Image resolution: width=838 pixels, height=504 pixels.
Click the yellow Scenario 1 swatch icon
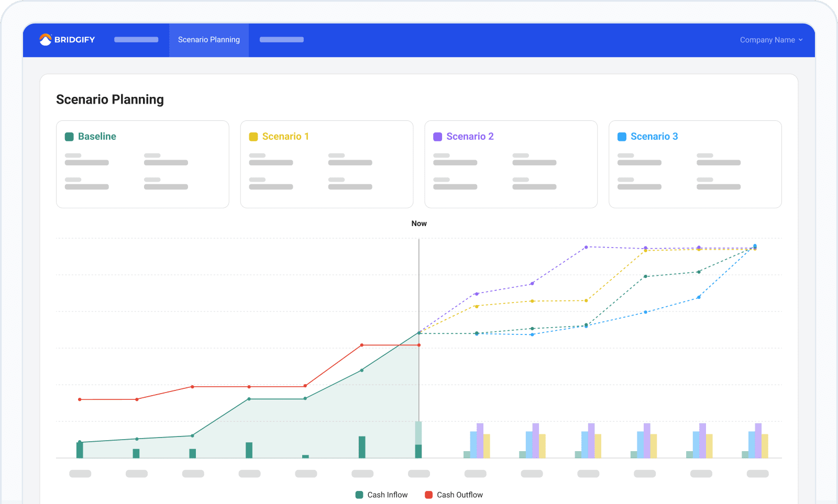click(253, 137)
